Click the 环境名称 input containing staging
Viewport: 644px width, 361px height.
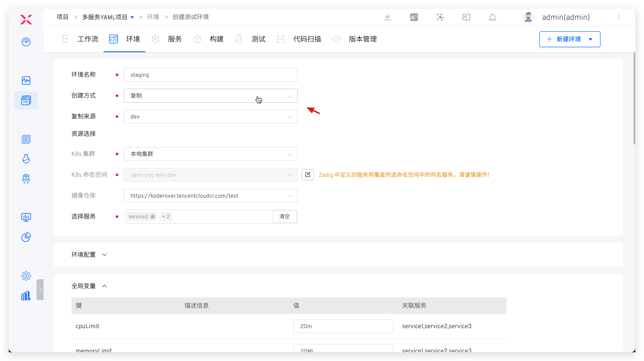pos(210,75)
